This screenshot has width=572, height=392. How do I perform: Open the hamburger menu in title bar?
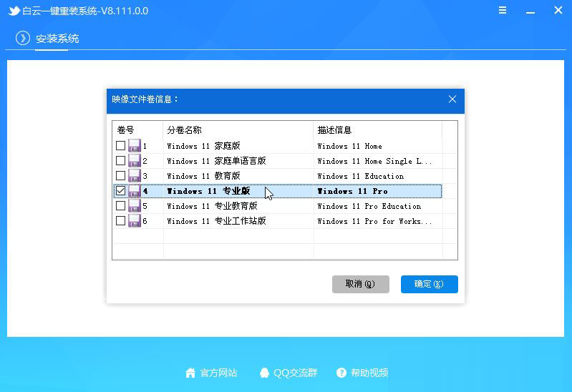pyautogui.click(x=503, y=10)
